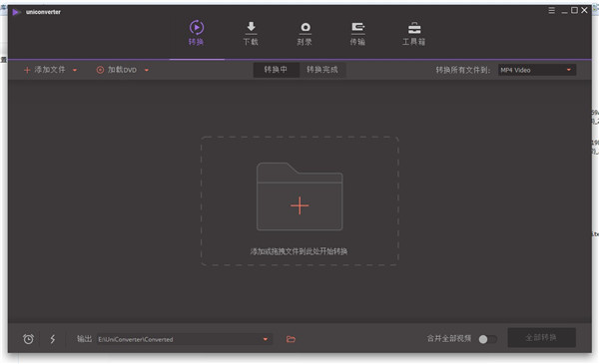The image size is (599, 364).
Task: Click the folder plus icon to add files
Action: [299, 196]
